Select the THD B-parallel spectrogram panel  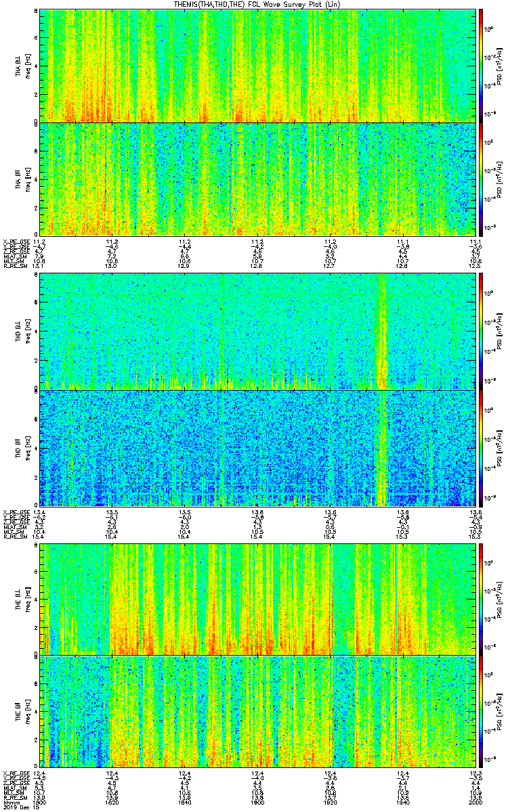point(257,448)
